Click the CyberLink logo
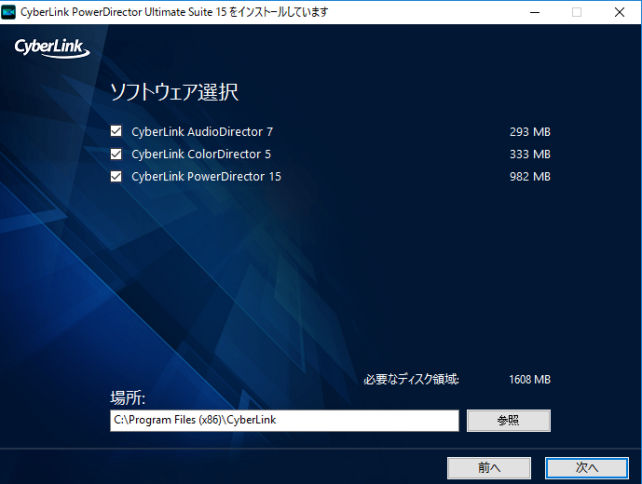The image size is (642, 484). (x=52, y=47)
